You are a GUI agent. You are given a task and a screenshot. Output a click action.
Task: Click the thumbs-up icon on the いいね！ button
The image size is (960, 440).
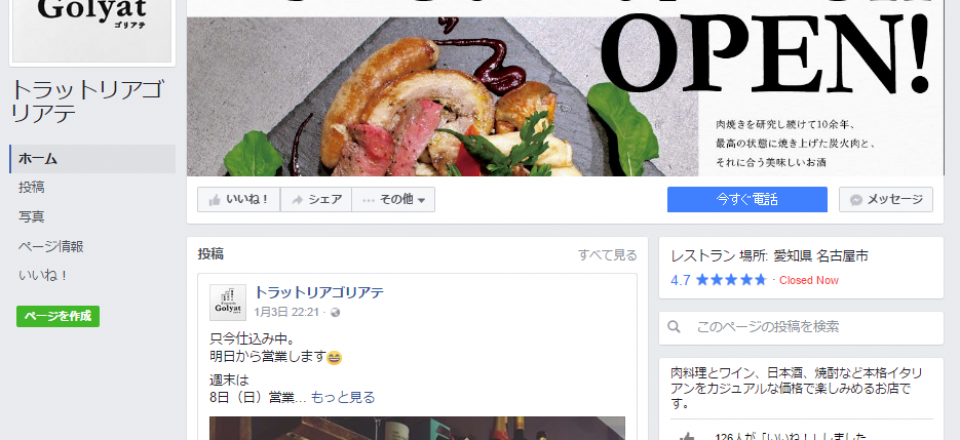coord(214,200)
